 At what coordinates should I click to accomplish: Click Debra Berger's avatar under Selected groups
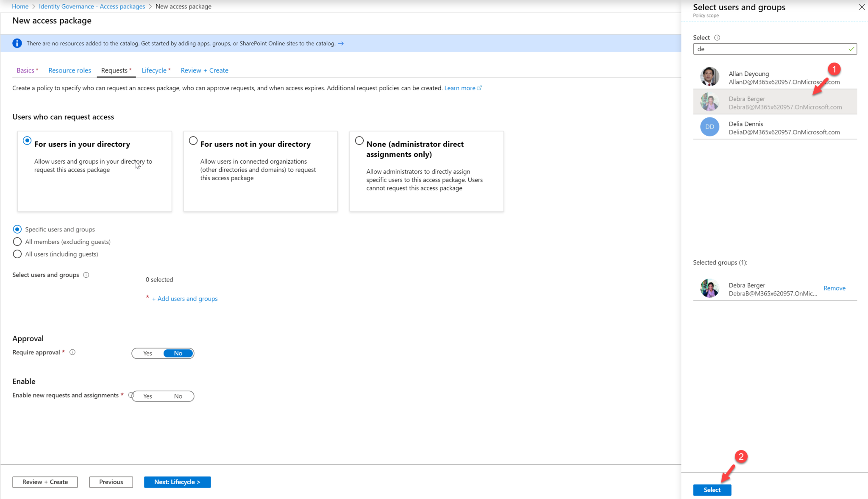709,288
